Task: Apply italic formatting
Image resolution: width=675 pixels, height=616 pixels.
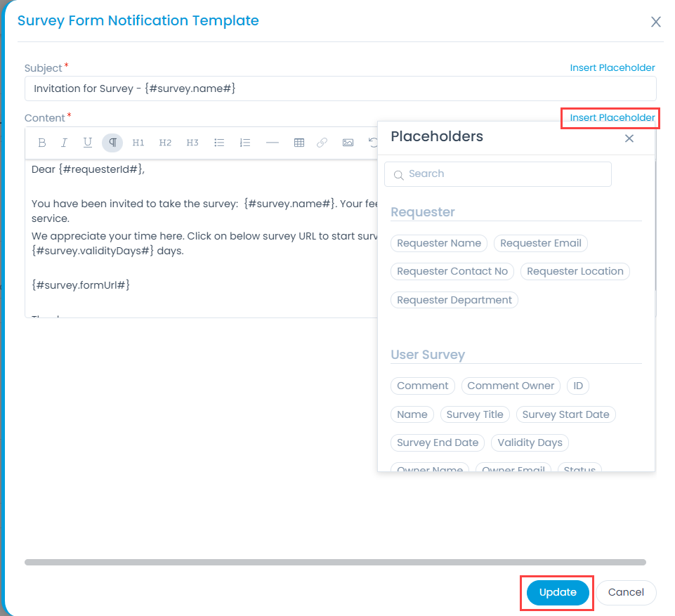Action: point(64,143)
